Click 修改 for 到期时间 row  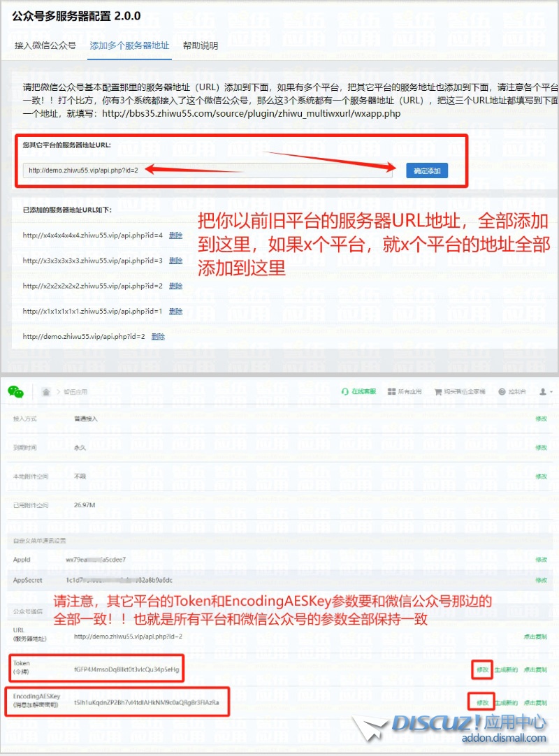(x=541, y=447)
